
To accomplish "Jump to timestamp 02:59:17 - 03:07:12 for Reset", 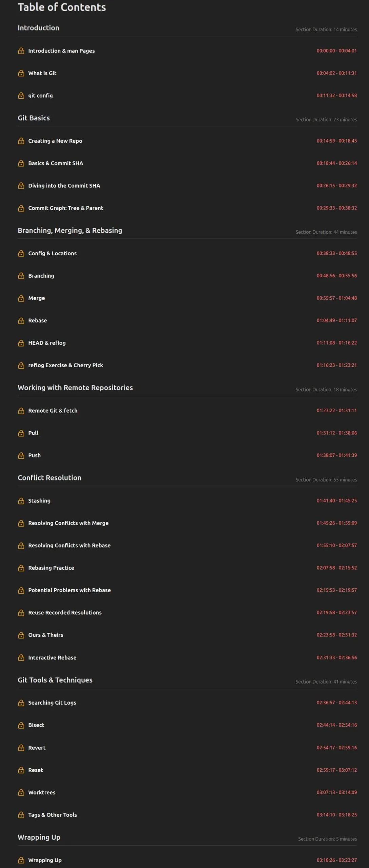I will coord(336,770).
